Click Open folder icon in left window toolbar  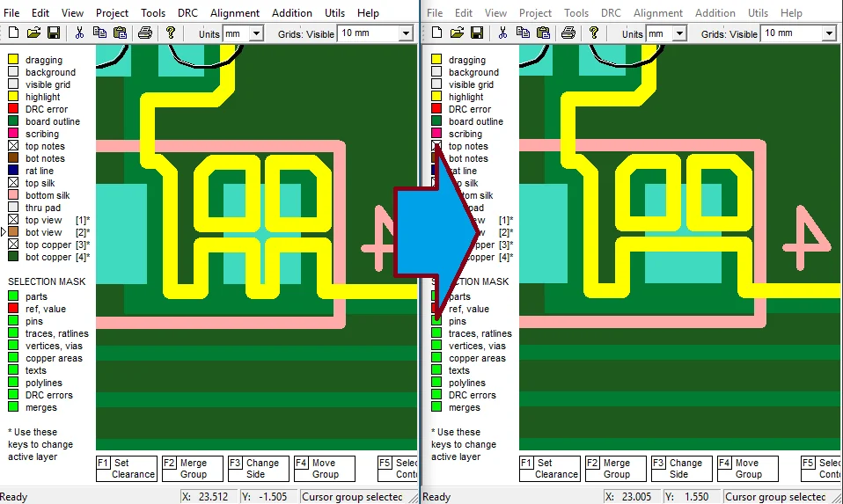(33, 33)
